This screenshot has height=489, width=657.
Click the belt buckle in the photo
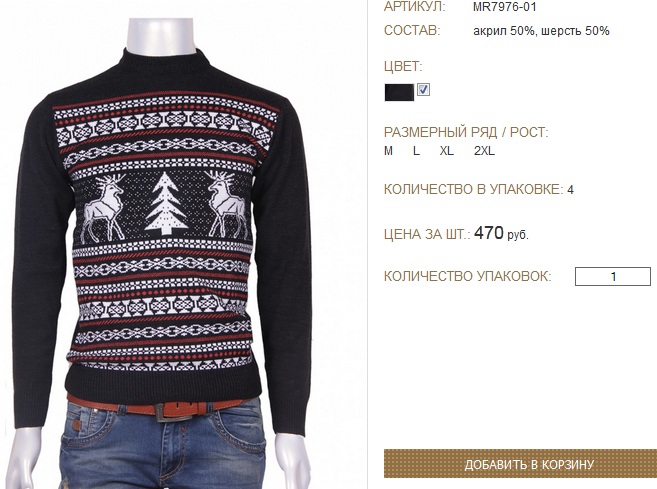[x=170, y=411]
